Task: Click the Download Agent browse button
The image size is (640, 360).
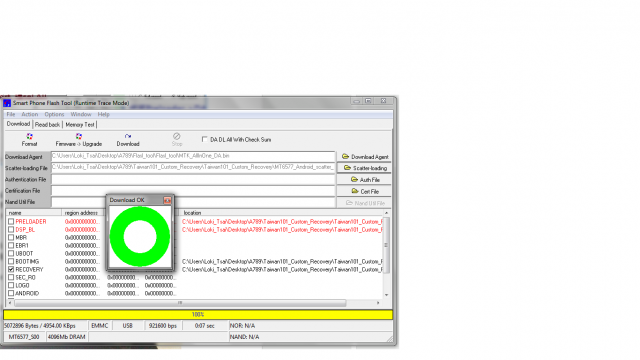Action: [364, 157]
